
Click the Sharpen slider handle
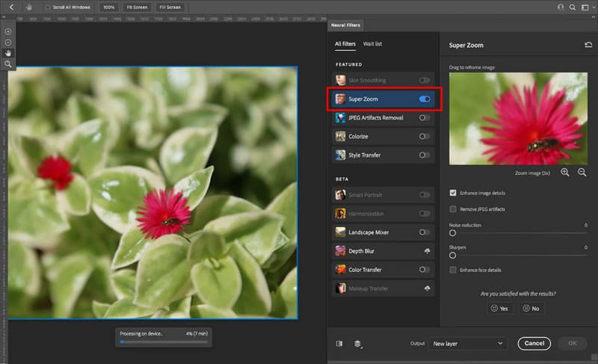point(453,256)
